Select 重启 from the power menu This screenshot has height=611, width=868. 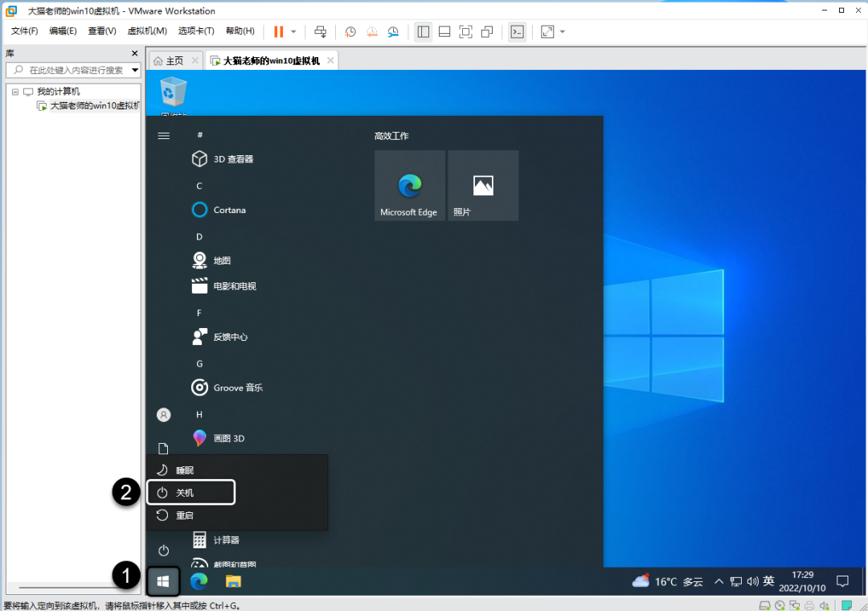(x=185, y=515)
